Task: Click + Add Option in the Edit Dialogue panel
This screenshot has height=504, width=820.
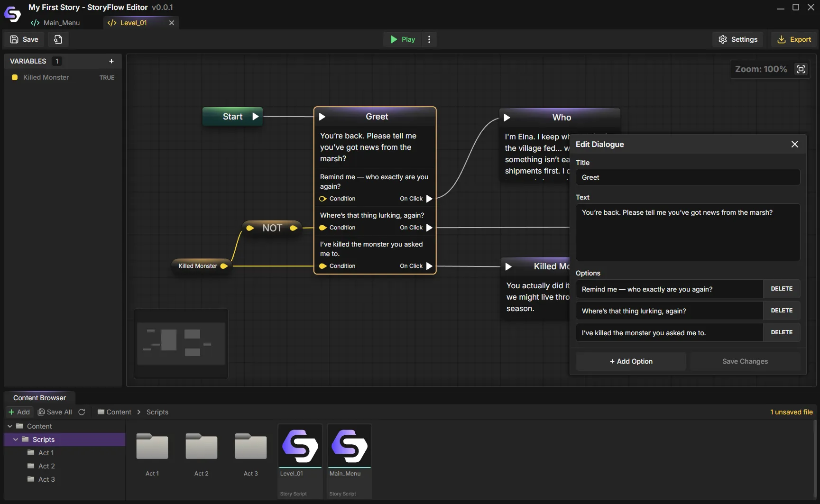Action: (x=631, y=361)
